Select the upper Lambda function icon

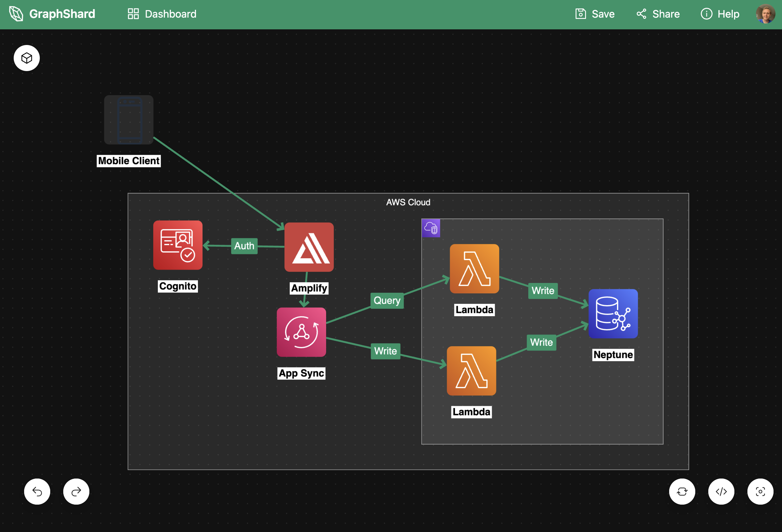[x=474, y=269]
